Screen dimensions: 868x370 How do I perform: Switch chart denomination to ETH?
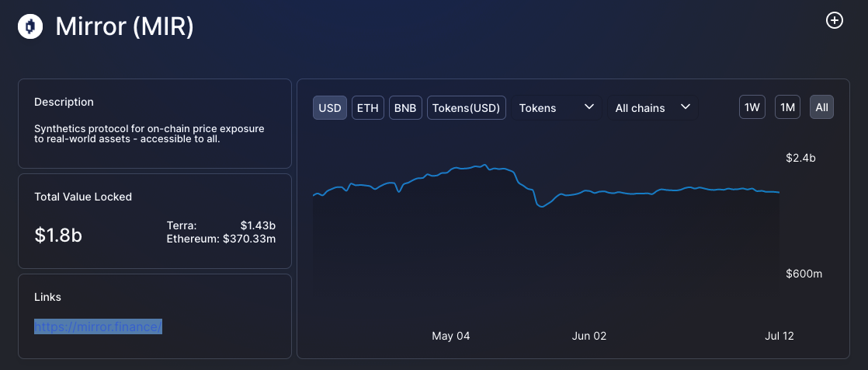pos(367,107)
